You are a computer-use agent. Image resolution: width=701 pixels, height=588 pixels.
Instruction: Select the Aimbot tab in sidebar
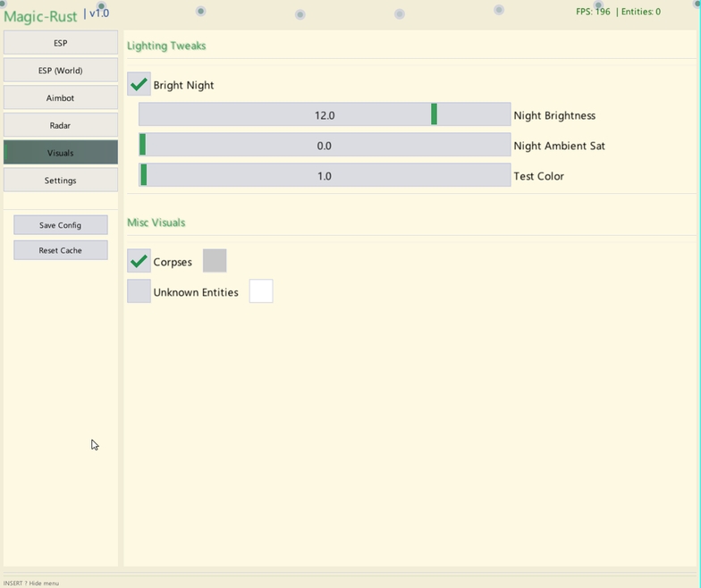61,98
